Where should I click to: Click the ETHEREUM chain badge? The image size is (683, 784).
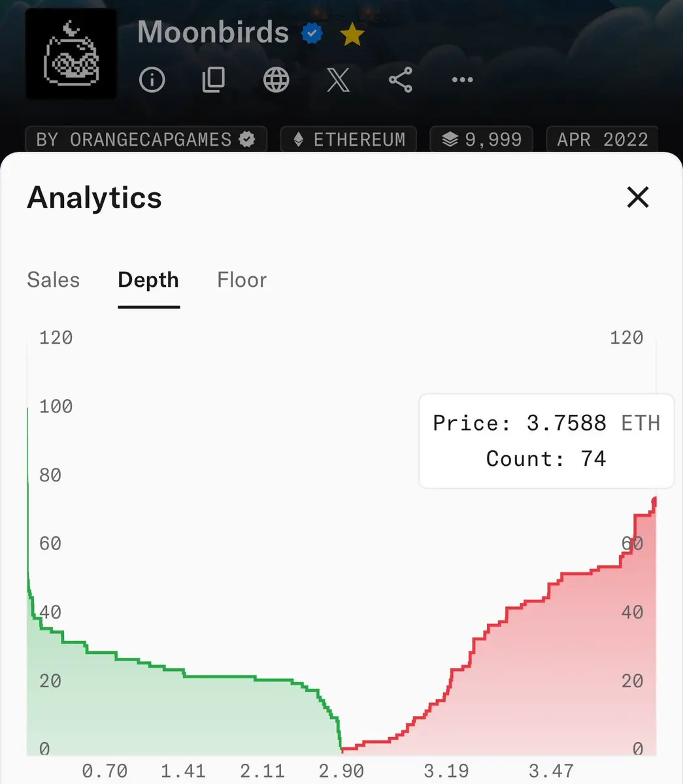coord(348,139)
